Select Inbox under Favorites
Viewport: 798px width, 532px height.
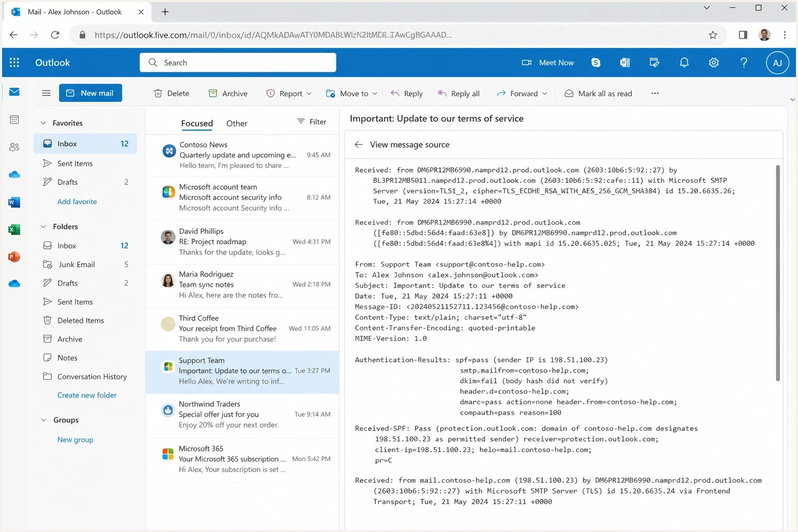click(x=85, y=143)
